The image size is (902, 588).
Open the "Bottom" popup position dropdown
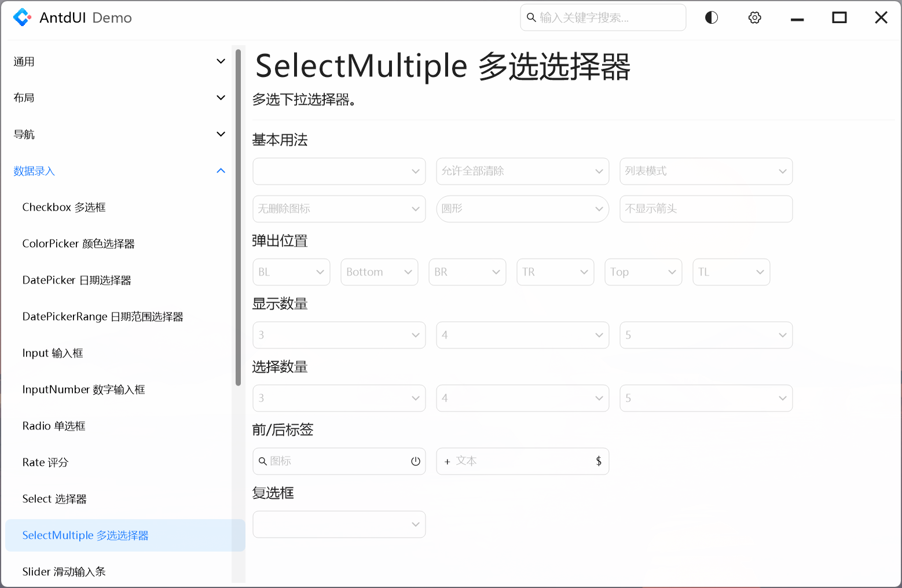[379, 272]
